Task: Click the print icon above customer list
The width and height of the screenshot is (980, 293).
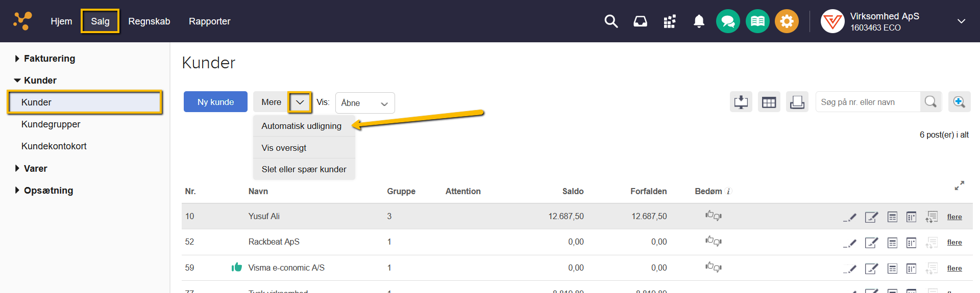Action: [797, 102]
